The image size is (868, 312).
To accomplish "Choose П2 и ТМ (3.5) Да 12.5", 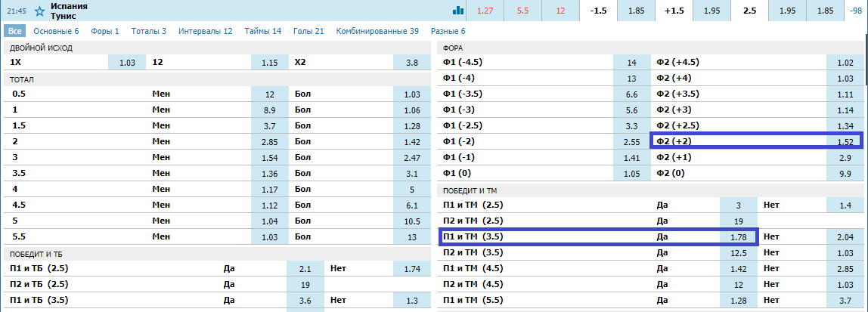I will tap(739, 253).
